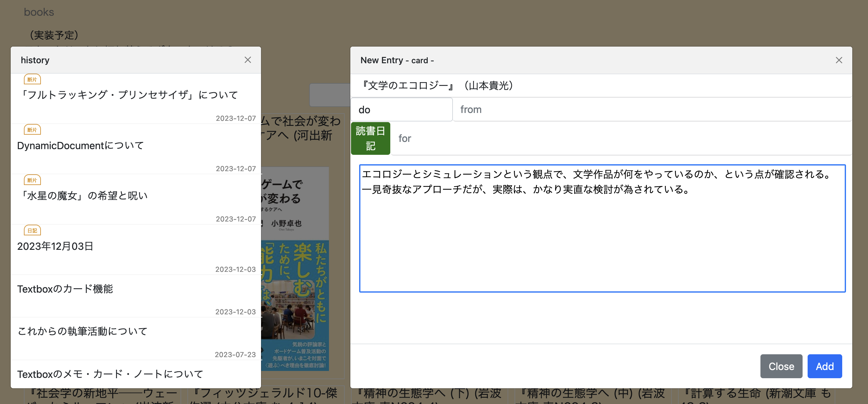Click the 断片 tag above DynamicDocumentについて
Image resolution: width=868 pixels, height=404 pixels.
tap(32, 130)
